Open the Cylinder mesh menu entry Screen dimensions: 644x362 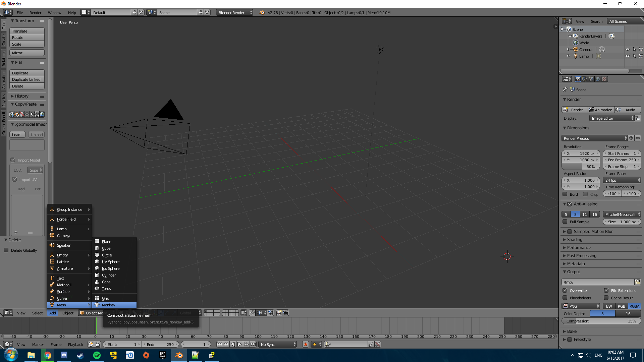pyautogui.click(x=109, y=275)
